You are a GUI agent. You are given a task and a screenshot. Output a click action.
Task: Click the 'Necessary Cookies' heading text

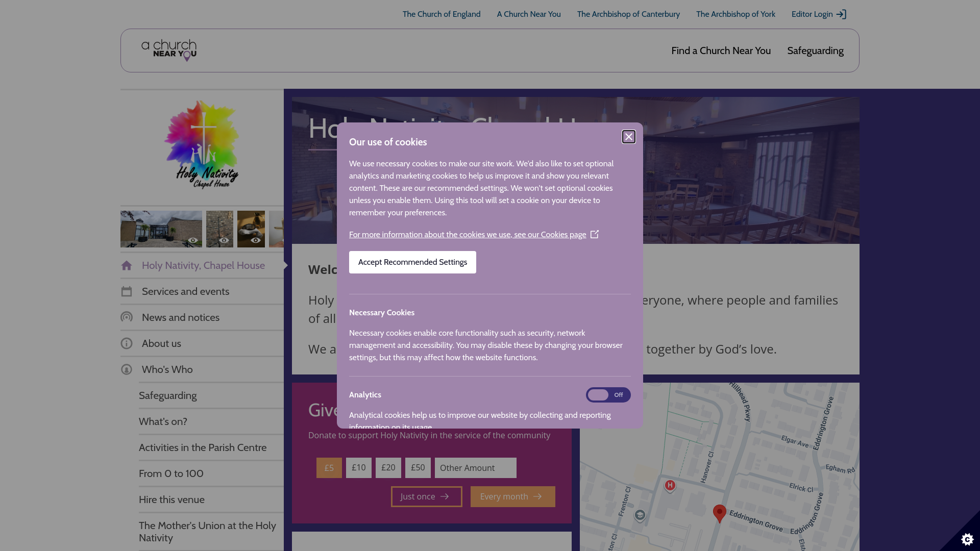(382, 313)
